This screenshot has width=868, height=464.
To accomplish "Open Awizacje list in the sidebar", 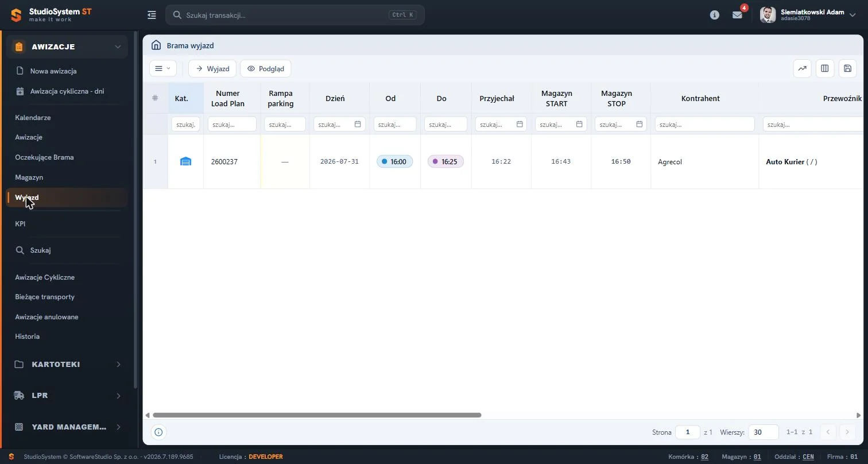I will [x=29, y=137].
